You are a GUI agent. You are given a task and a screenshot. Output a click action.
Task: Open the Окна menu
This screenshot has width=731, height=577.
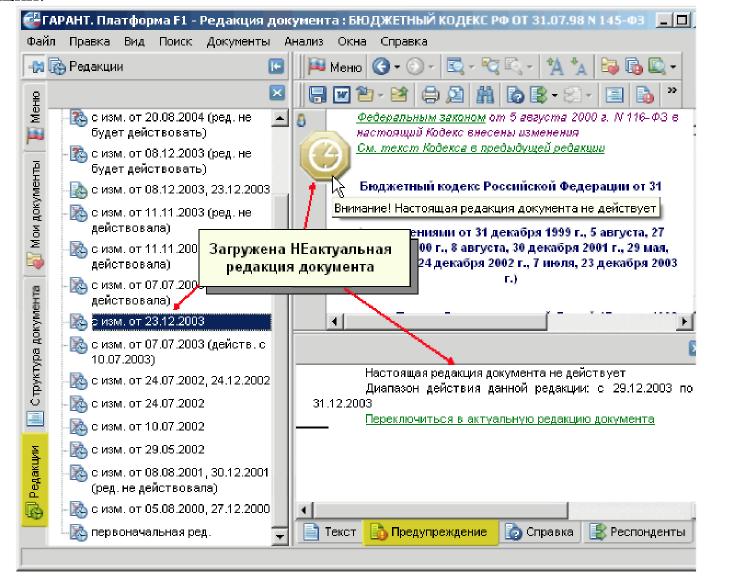352,41
